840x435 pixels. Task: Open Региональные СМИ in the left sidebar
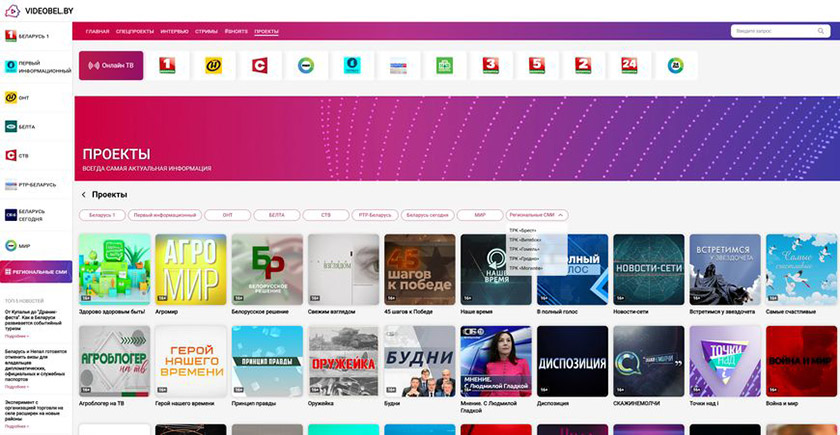pyautogui.click(x=37, y=272)
